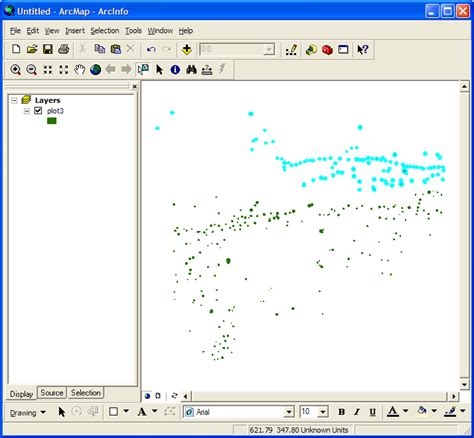Print the map with the printer icon
The image size is (474, 438).
[64, 49]
